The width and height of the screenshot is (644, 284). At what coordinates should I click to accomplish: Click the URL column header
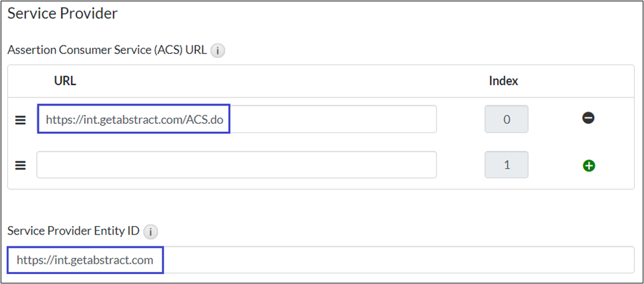(65, 81)
